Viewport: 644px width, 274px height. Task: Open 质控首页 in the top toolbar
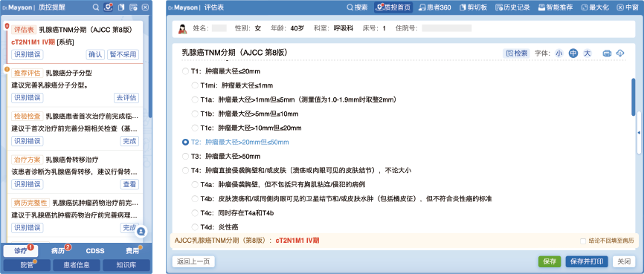coord(393,7)
